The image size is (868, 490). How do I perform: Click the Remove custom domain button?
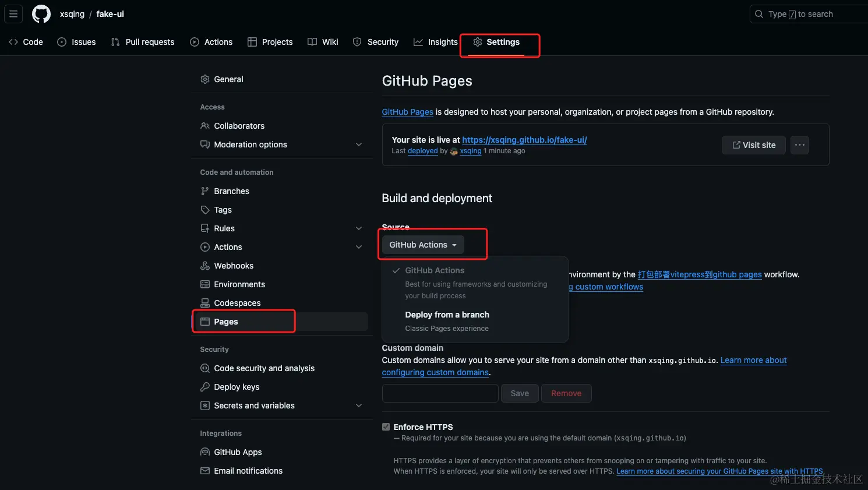566,393
